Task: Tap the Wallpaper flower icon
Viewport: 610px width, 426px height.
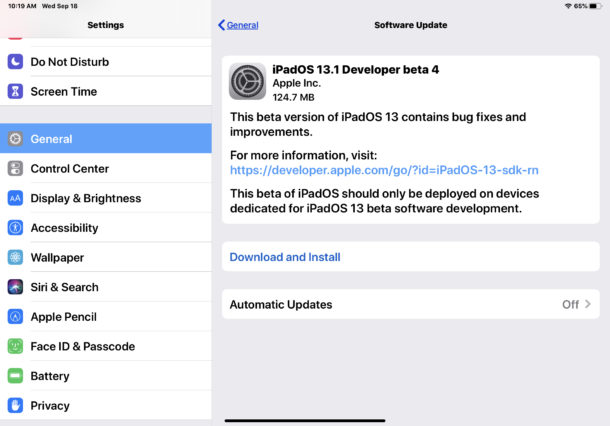Action: (x=15, y=257)
